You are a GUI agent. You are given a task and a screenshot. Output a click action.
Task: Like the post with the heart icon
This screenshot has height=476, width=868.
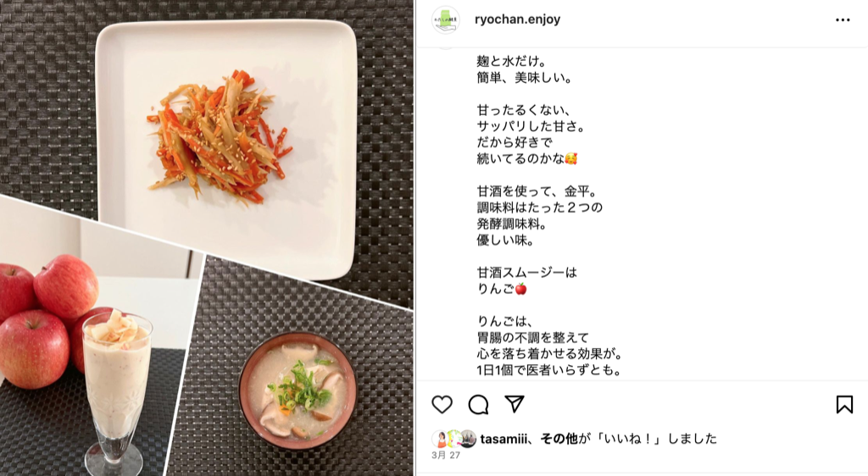click(442, 405)
